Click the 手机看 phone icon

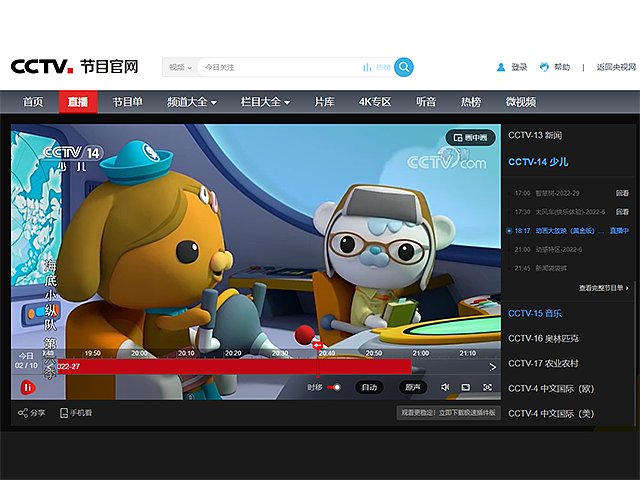coord(64,413)
